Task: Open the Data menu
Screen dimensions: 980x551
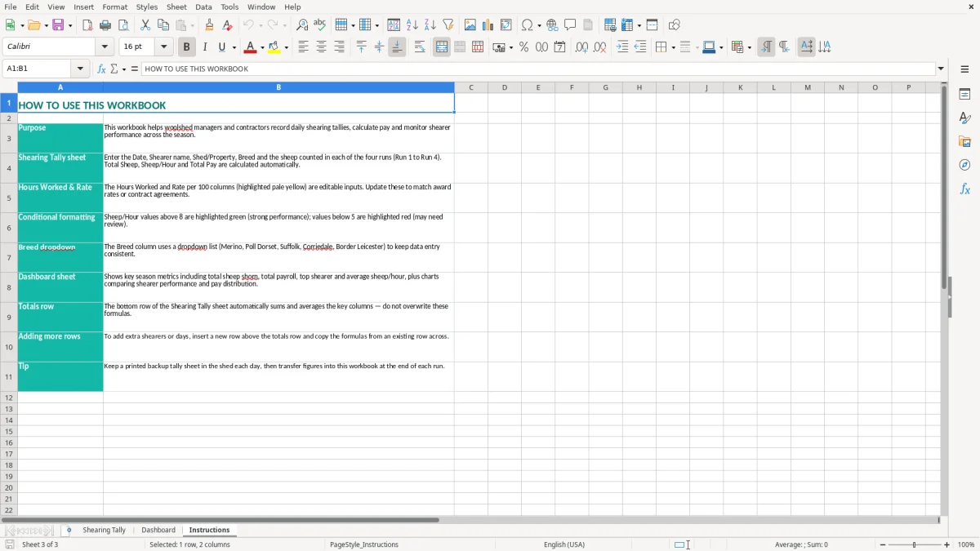Action: [203, 7]
